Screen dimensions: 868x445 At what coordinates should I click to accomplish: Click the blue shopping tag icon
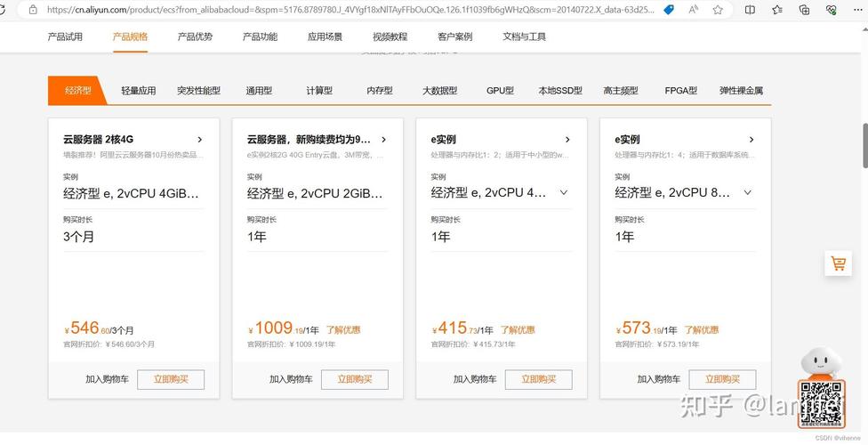click(669, 10)
